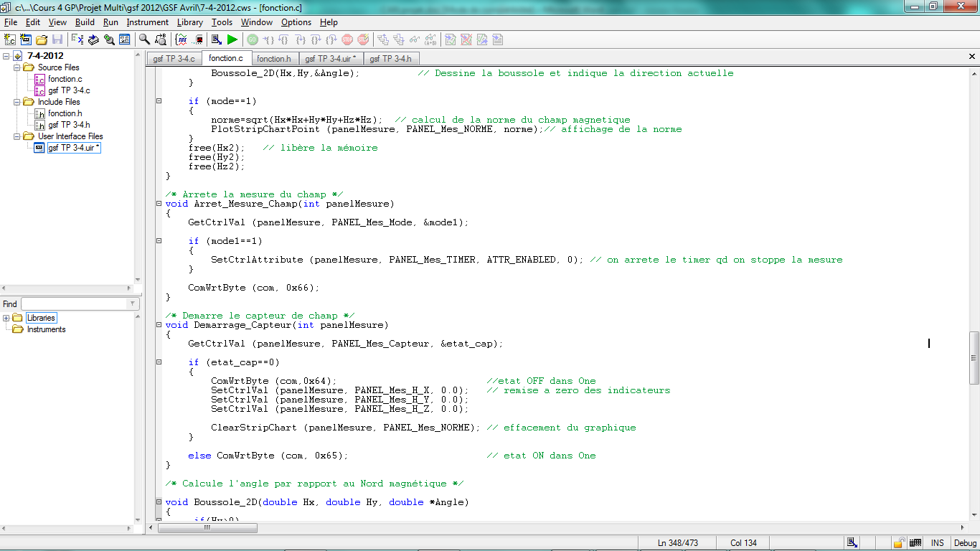Screen dimensions: 980x551
Task: Click the green Debug Project play icon
Action: [232, 39]
